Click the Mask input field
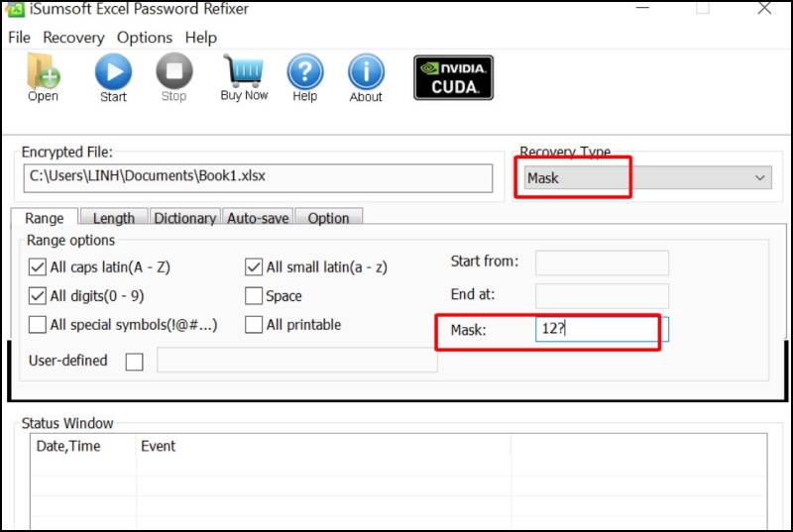Viewport: 793px width, 532px height. (602, 330)
